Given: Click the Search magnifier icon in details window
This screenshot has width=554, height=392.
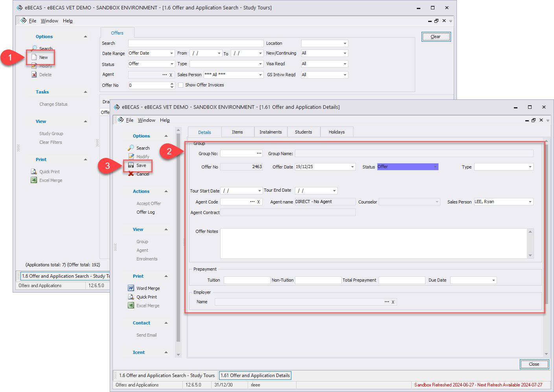Looking at the screenshot, I should point(131,148).
